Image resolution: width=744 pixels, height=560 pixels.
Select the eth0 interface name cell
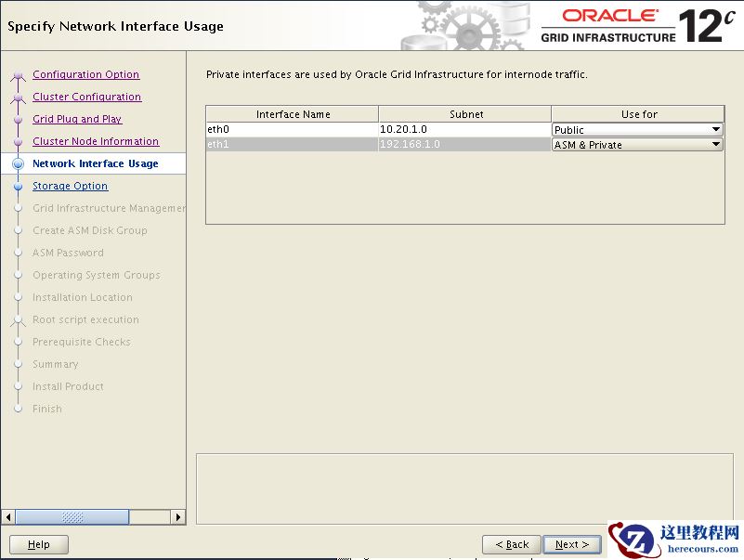(292, 130)
